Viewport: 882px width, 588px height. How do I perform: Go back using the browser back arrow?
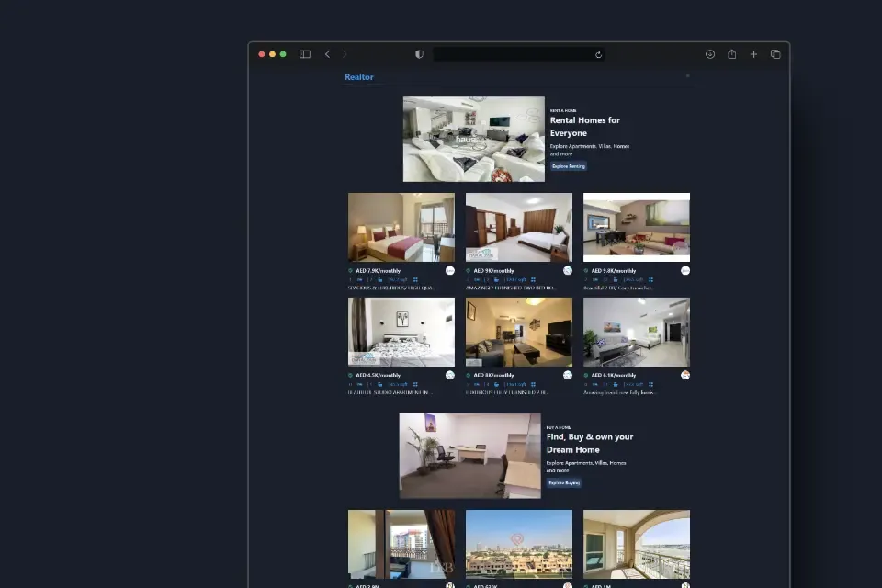point(327,54)
